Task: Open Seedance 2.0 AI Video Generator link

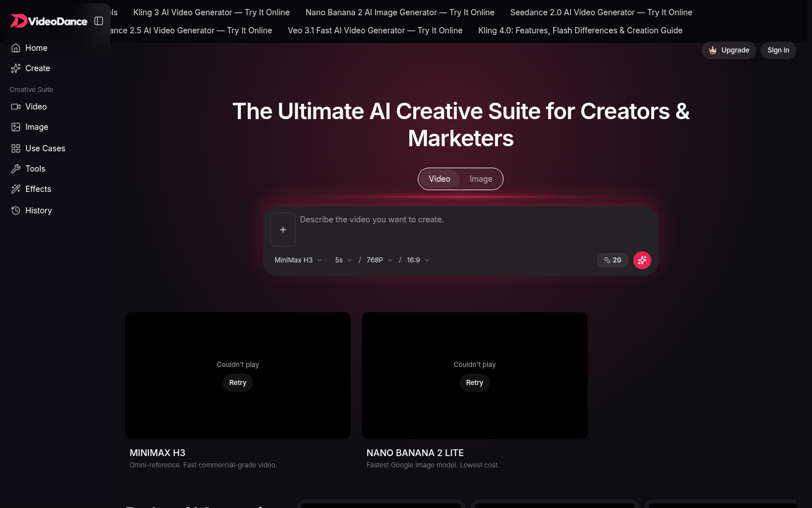Action: [601, 12]
